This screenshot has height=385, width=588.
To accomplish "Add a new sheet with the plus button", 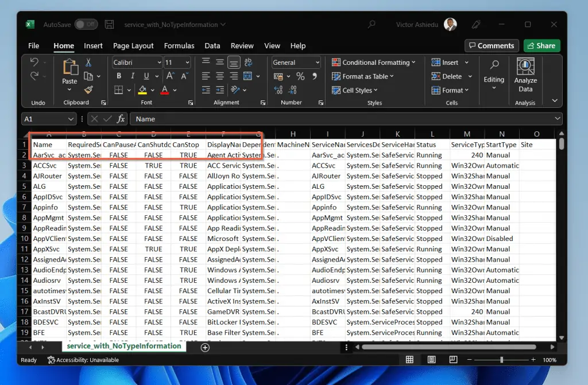I will tap(205, 348).
